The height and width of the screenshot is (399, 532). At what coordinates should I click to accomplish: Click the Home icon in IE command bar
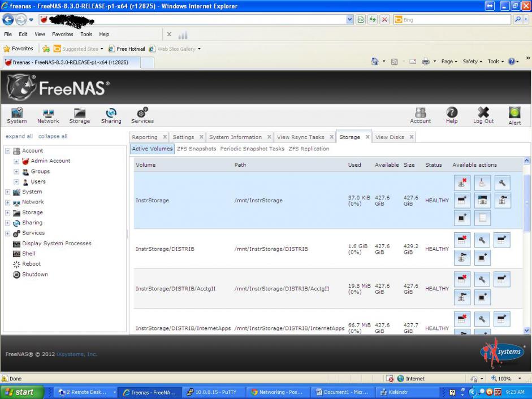coord(375,62)
